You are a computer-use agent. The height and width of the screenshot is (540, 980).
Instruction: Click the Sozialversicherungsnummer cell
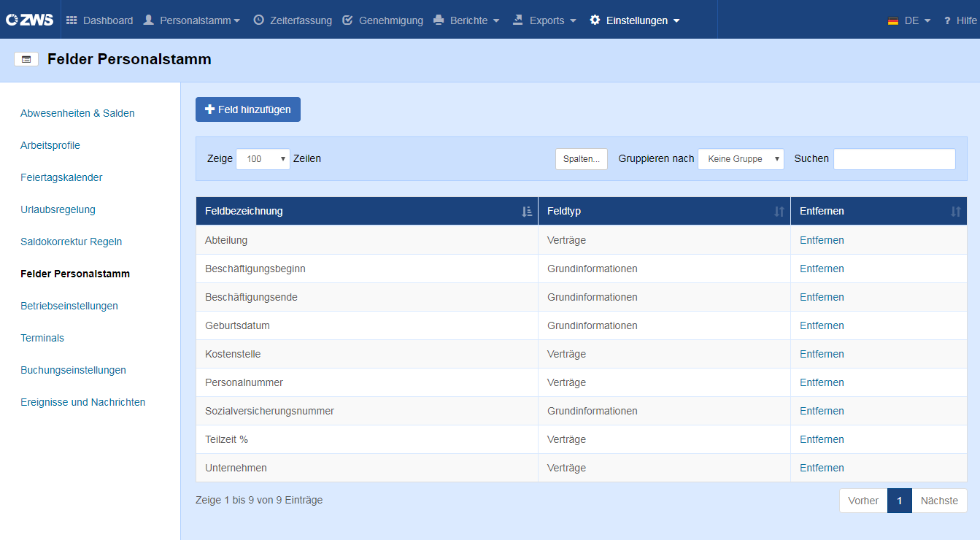(367, 411)
